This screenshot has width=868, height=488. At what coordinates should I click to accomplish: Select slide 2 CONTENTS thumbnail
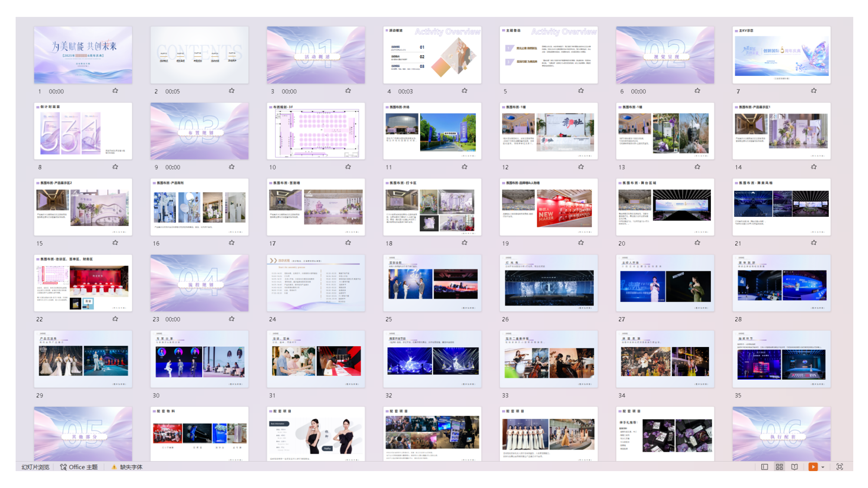click(x=200, y=55)
